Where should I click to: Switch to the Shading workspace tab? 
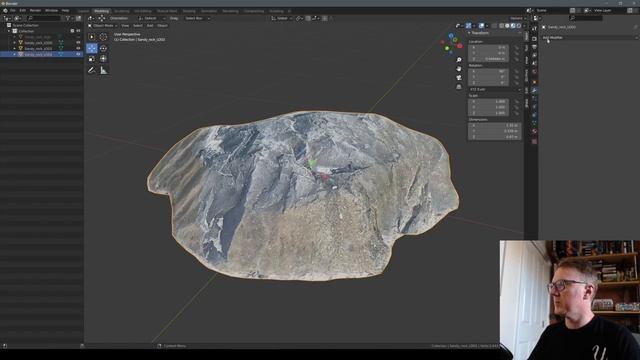point(189,11)
